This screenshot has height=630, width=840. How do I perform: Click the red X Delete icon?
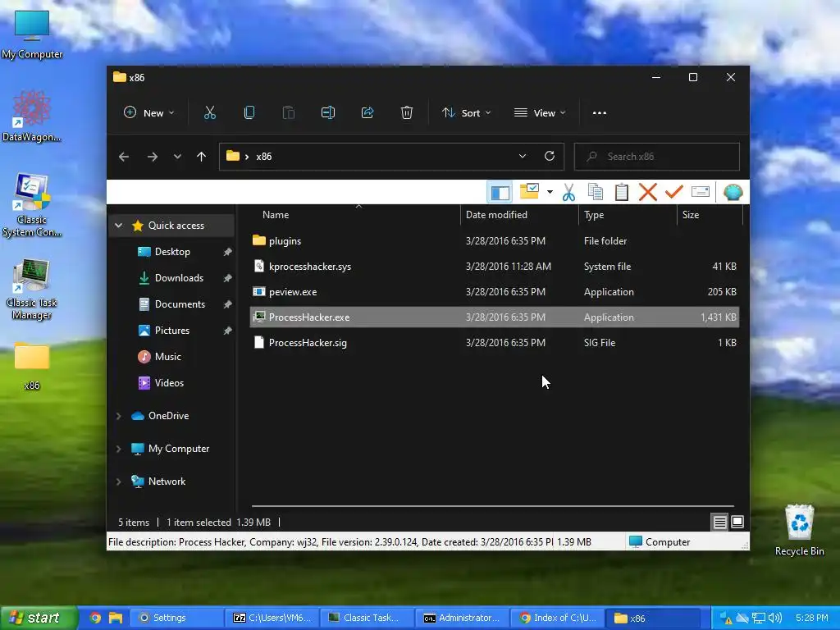pos(648,192)
